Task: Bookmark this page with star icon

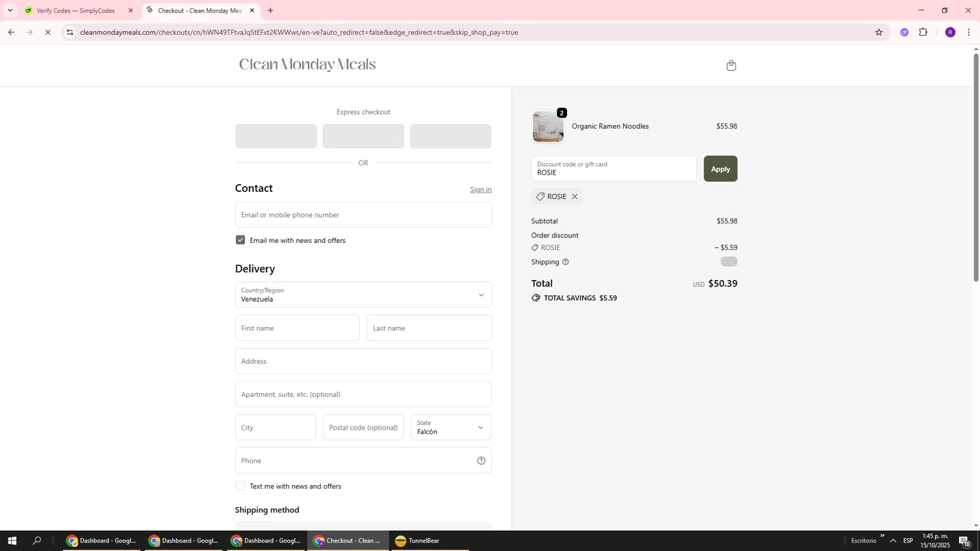Action: click(x=879, y=32)
